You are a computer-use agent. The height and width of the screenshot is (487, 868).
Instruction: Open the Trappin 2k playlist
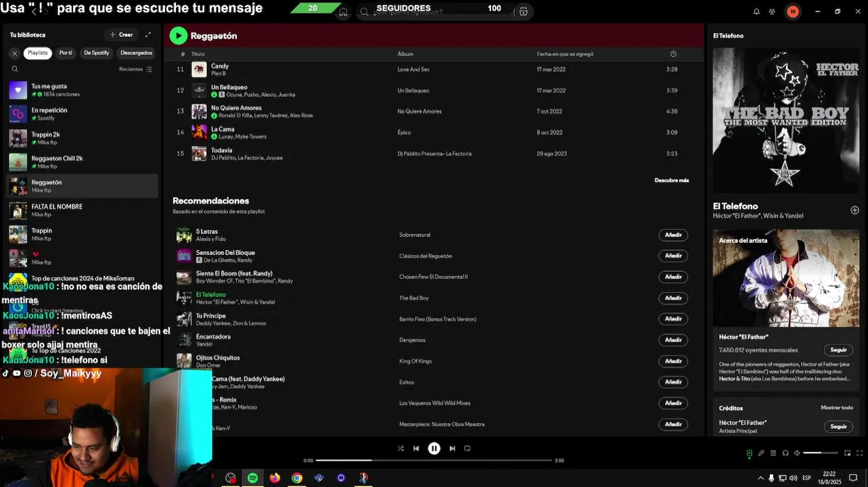click(x=82, y=138)
